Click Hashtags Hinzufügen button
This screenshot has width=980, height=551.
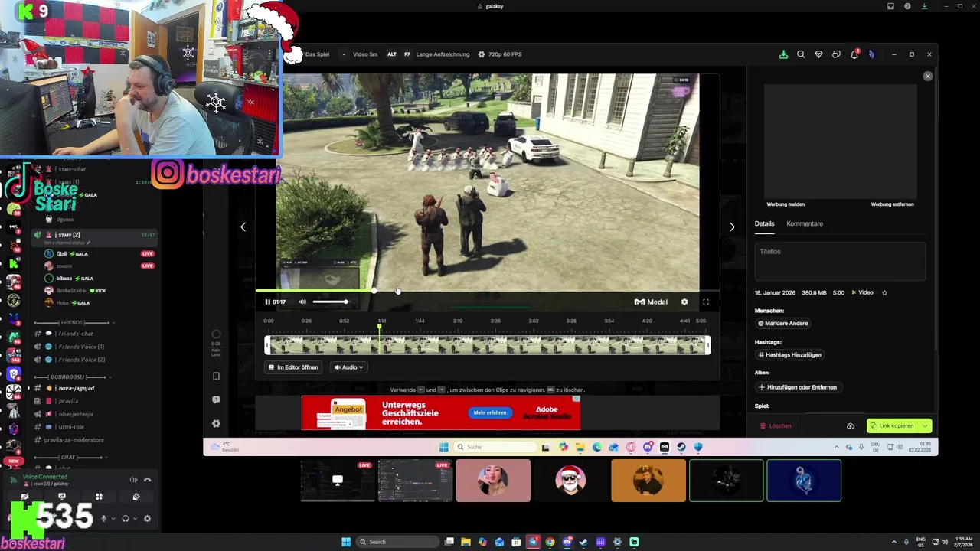click(x=790, y=355)
